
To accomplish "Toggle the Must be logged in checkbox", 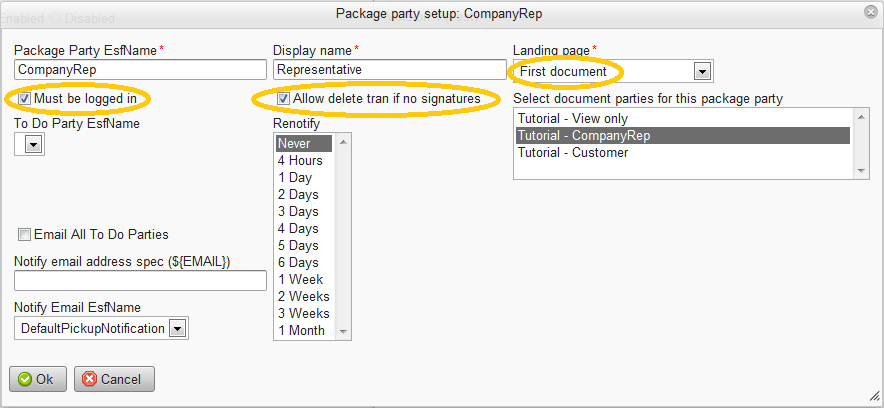I will (24, 99).
